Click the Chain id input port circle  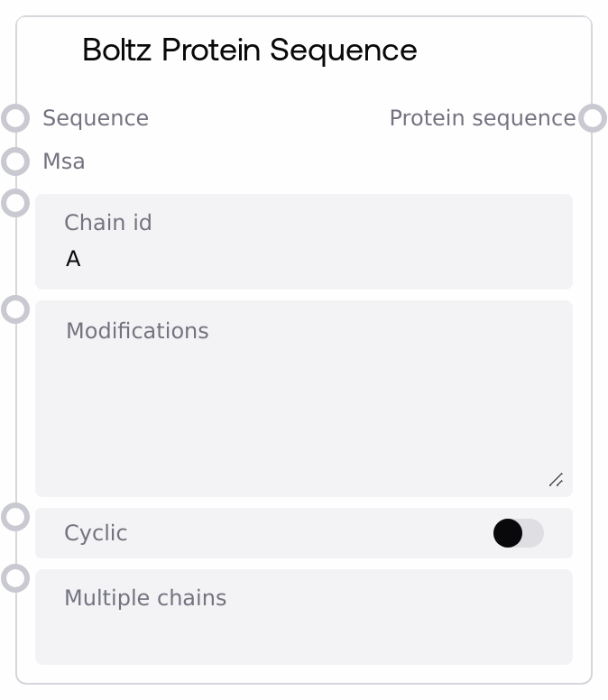click(15, 203)
